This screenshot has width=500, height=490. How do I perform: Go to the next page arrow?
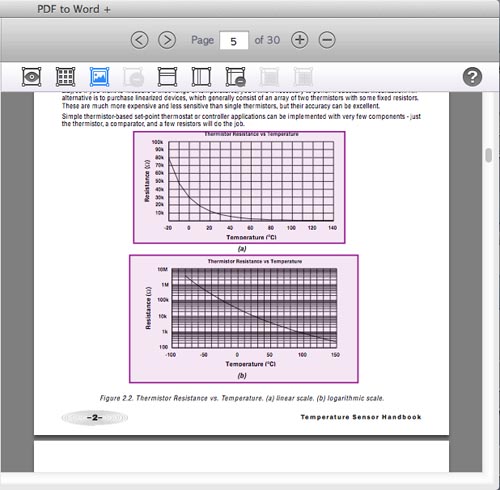167,40
